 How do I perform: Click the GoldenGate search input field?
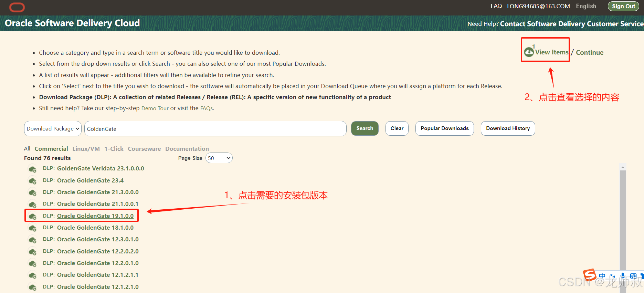click(x=215, y=128)
